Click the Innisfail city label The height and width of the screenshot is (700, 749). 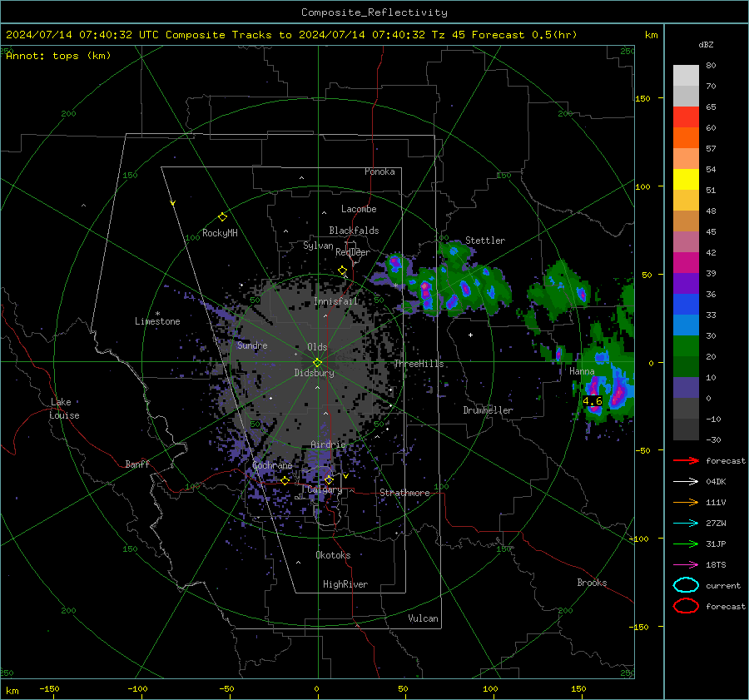[335, 301]
